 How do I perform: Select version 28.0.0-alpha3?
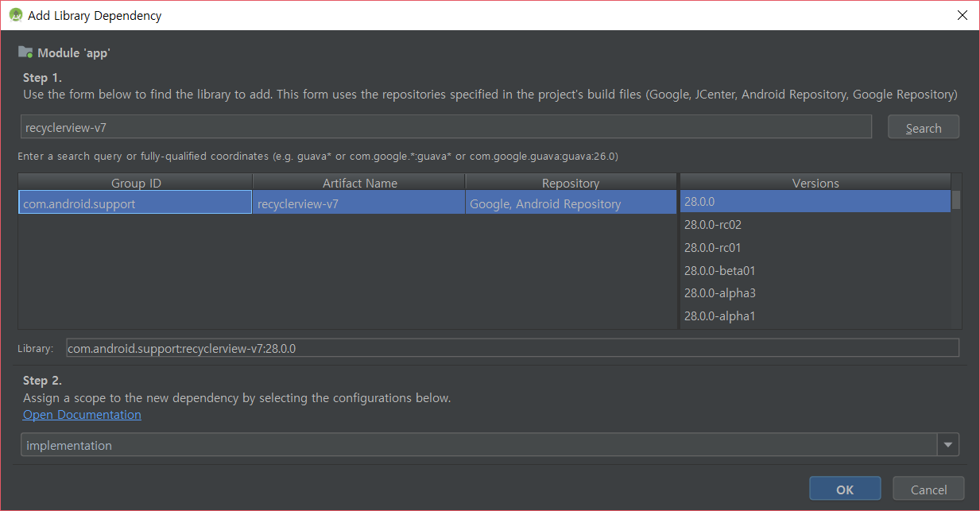(815, 293)
